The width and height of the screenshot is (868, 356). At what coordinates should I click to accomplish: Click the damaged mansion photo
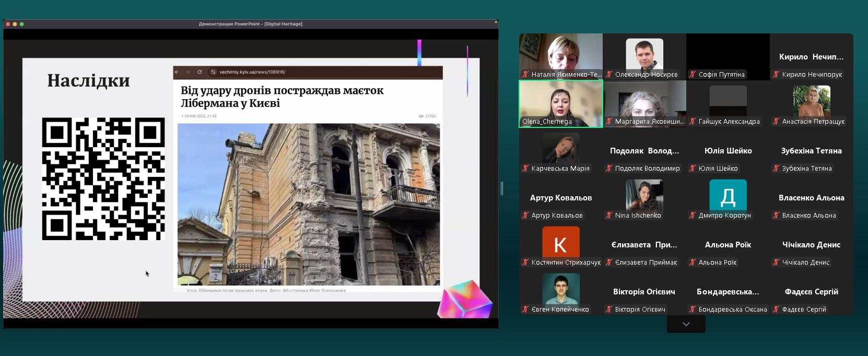coord(309,204)
